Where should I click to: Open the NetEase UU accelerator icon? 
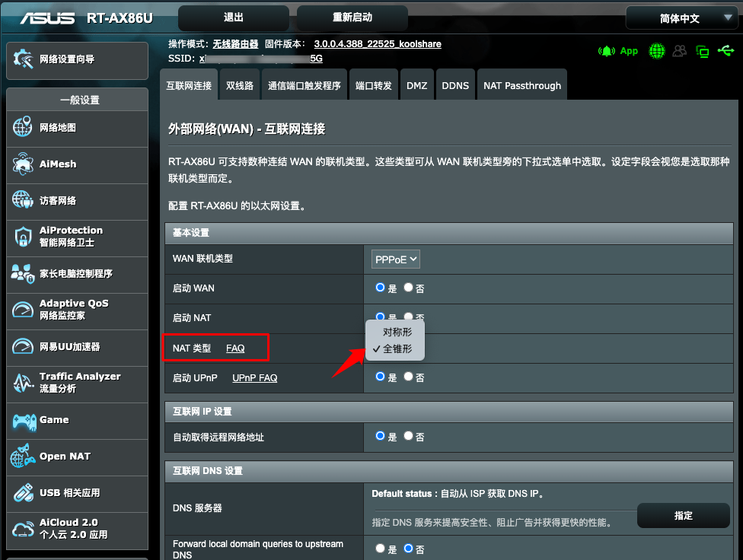[23, 346]
